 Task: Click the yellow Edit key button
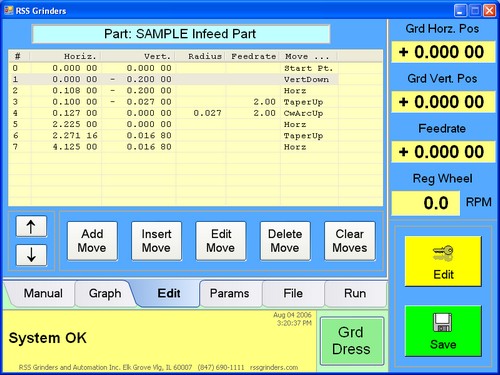coord(443,261)
